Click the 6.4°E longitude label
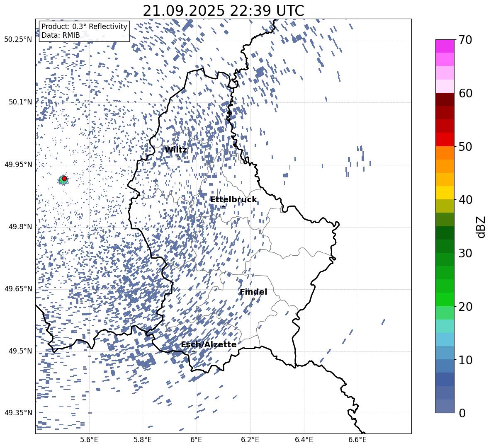This screenshot has height=448, width=491. coord(304,440)
